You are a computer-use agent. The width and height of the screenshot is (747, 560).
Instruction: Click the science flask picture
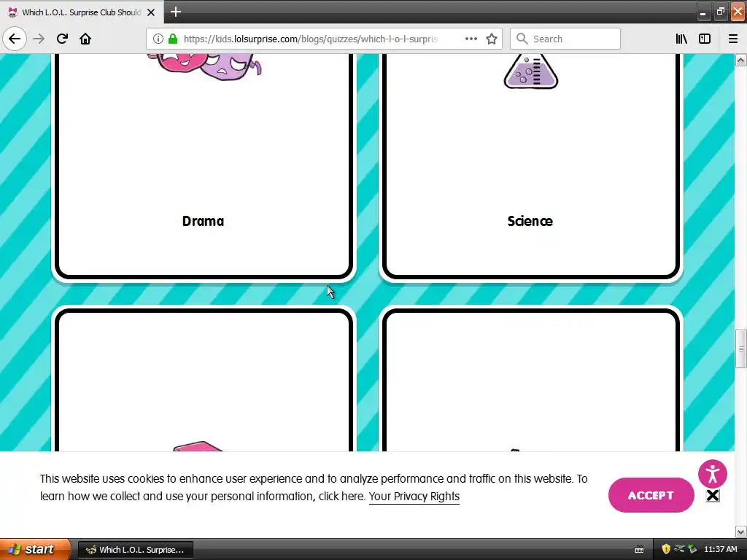click(x=531, y=71)
